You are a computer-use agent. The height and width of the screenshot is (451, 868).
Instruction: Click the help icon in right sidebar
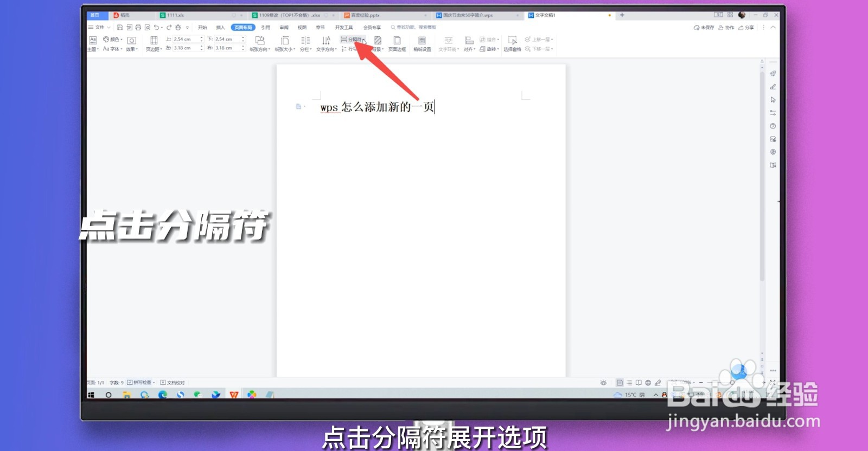tap(773, 126)
